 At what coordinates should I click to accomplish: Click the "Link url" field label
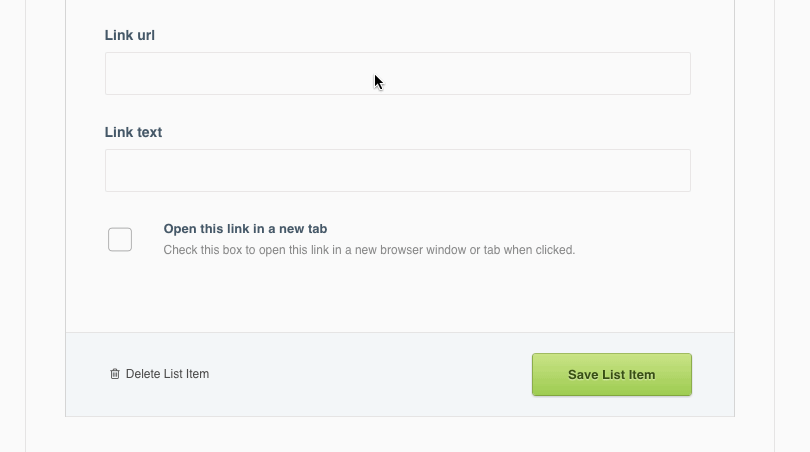(130, 35)
